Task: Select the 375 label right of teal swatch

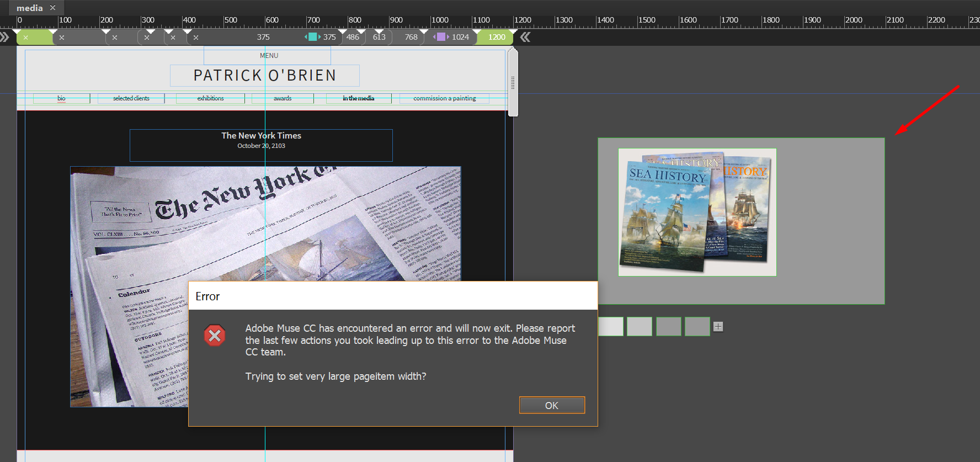Action: pyautogui.click(x=329, y=37)
